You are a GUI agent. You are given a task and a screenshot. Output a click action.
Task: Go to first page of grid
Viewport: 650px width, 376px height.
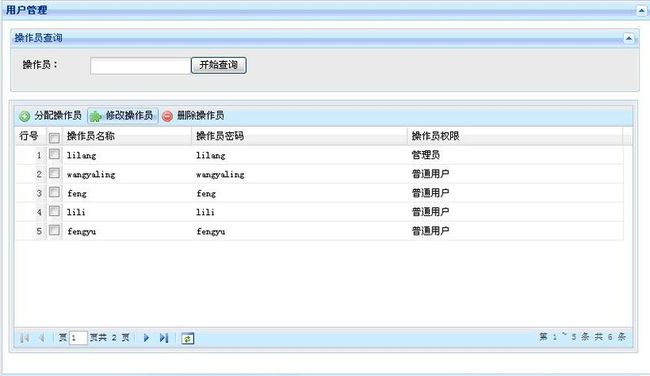(x=24, y=338)
